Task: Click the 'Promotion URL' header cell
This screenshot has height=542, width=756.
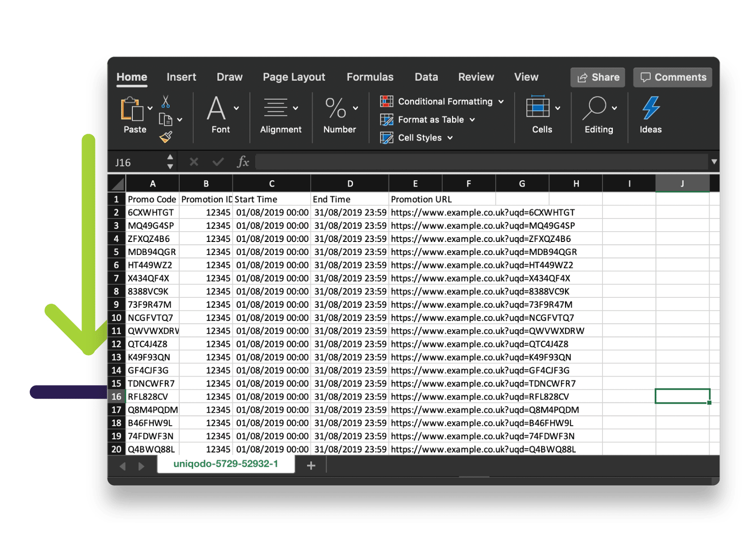Action: pos(442,199)
